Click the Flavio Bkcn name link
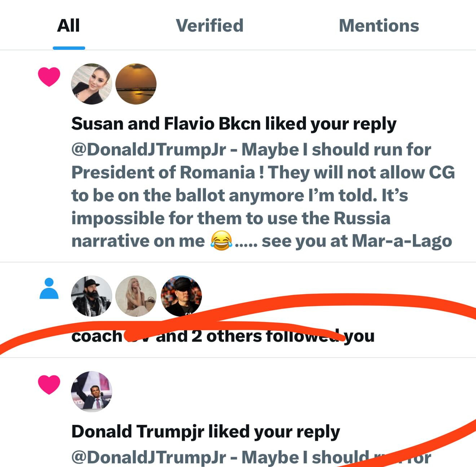 [x=212, y=124]
